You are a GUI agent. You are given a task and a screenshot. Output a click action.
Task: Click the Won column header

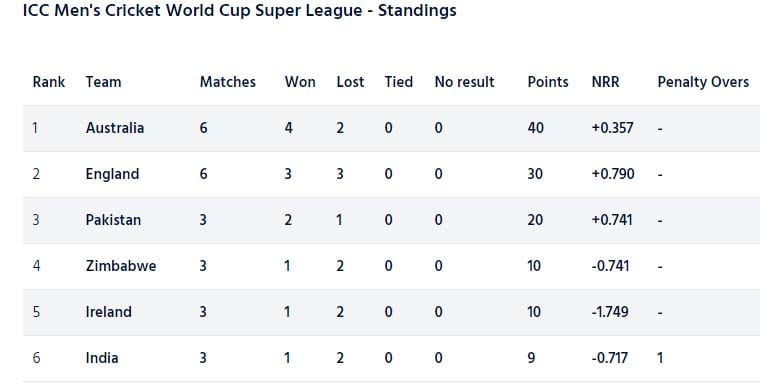tap(300, 82)
